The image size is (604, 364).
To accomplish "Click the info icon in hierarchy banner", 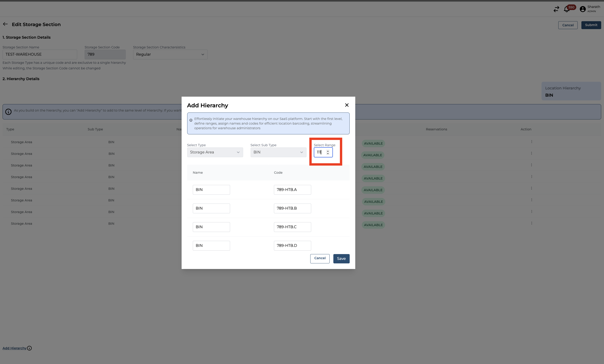I will (8, 112).
